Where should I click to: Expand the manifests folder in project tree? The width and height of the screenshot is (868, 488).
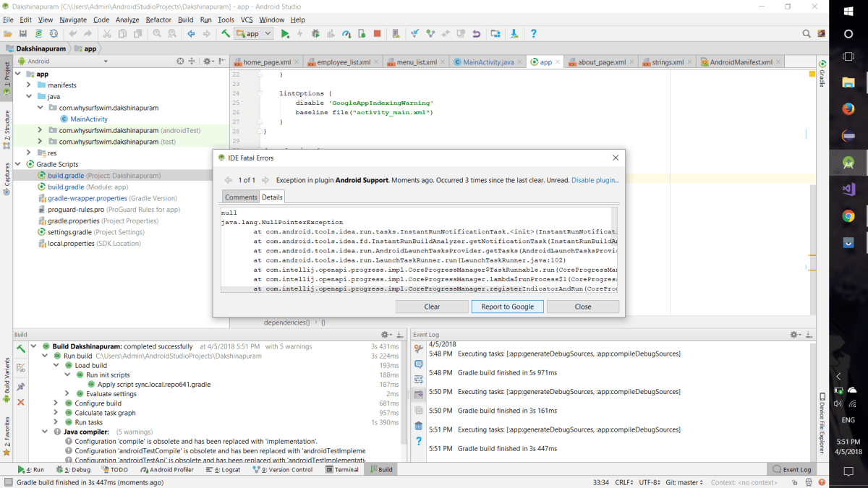point(29,85)
